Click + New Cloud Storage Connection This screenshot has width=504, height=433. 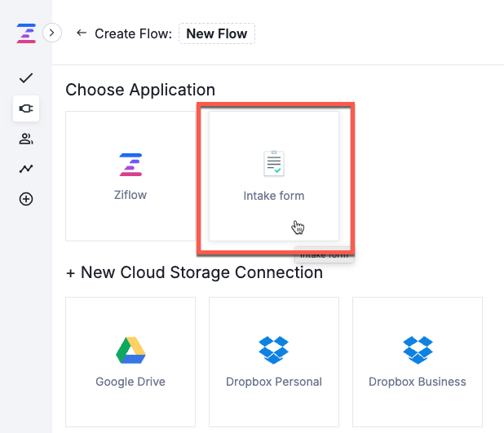194,272
